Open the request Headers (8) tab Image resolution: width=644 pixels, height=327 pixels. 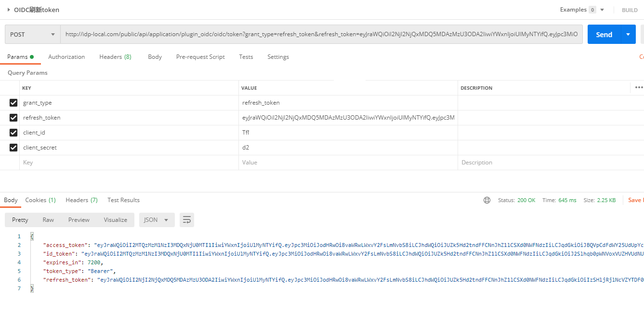click(x=115, y=57)
